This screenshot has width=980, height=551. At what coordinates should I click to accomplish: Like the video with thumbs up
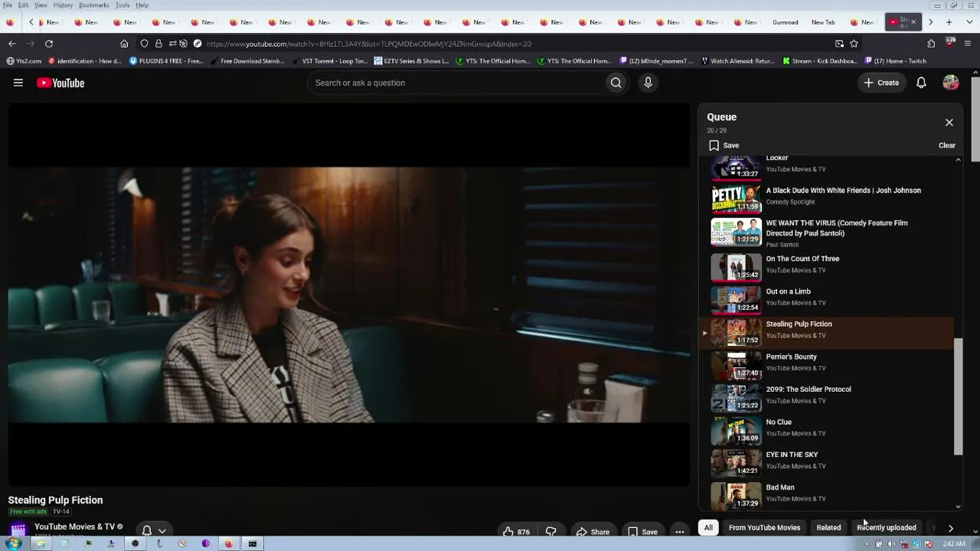pos(517,531)
